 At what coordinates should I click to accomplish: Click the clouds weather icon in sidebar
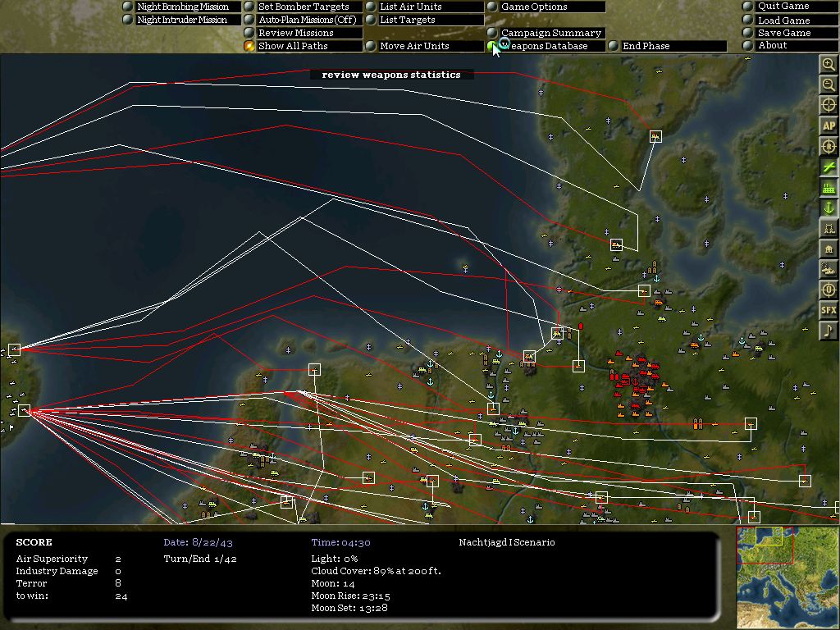click(829, 269)
